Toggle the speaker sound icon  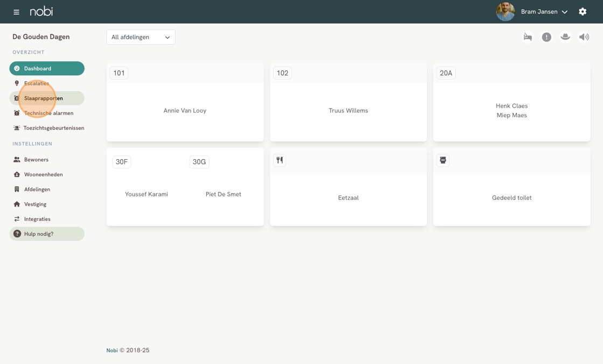pos(584,37)
